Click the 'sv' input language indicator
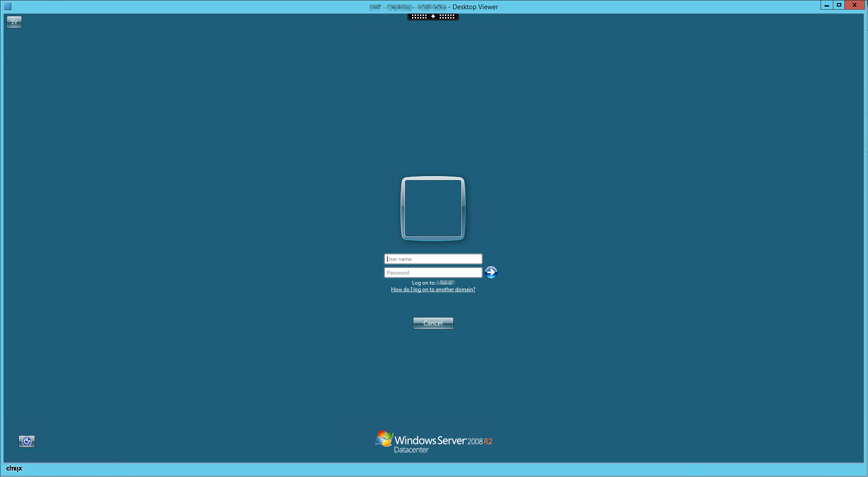Screen dimensions: 868x477 pos(14,22)
